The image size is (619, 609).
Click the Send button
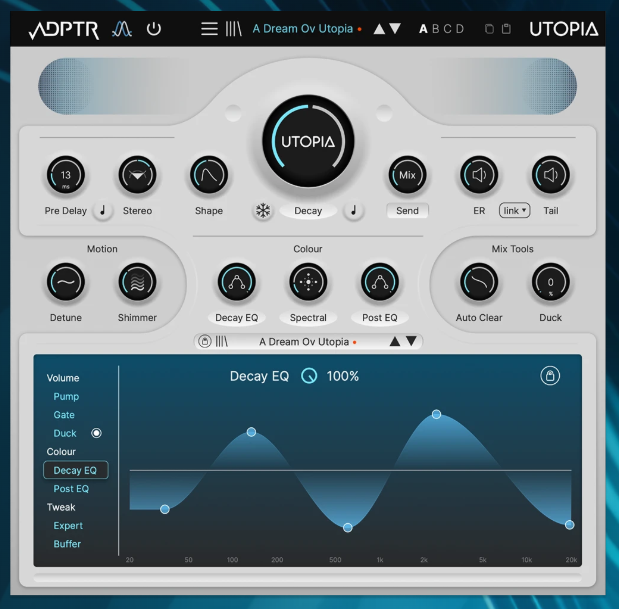pos(407,211)
